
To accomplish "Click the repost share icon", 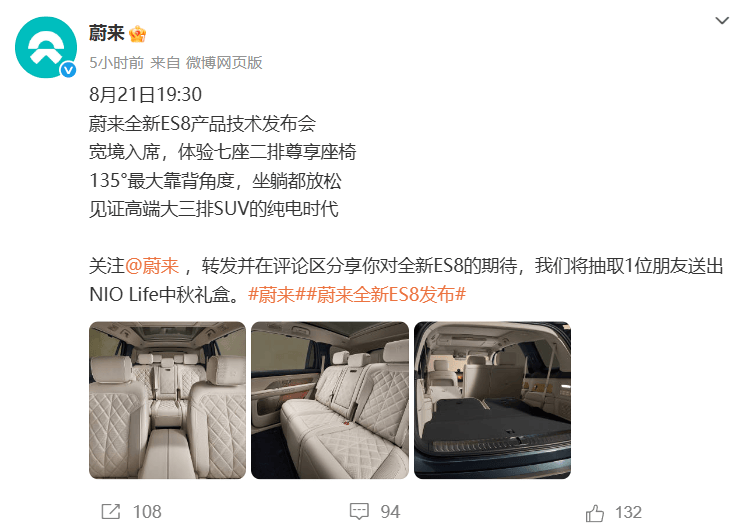I will pyautogui.click(x=111, y=512).
